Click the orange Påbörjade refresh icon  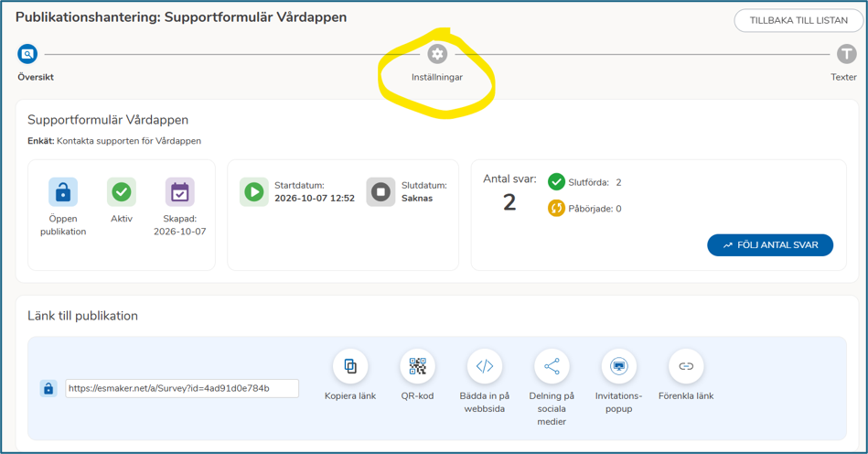click(556, 208)
